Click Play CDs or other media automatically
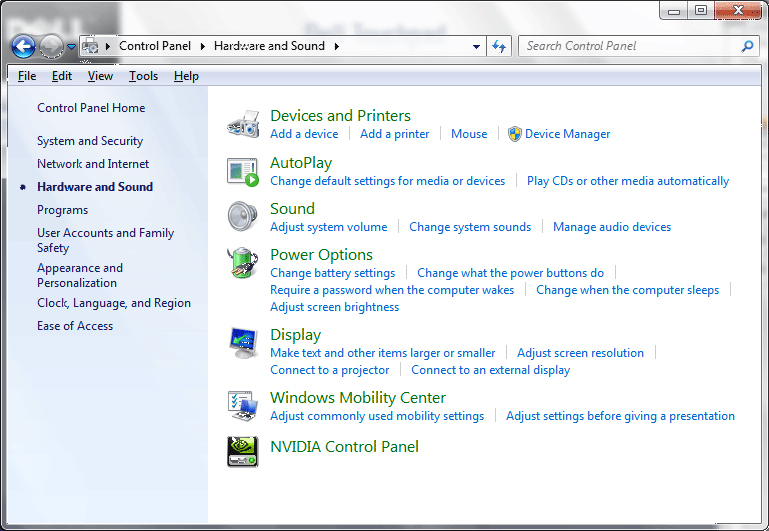The height and width of the screenshot is (531, 769). tap(628, 181)
